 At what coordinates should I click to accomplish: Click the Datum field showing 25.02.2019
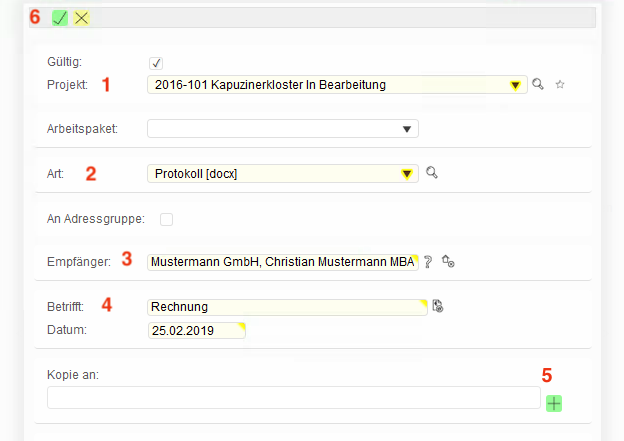[x=194, y=330]
